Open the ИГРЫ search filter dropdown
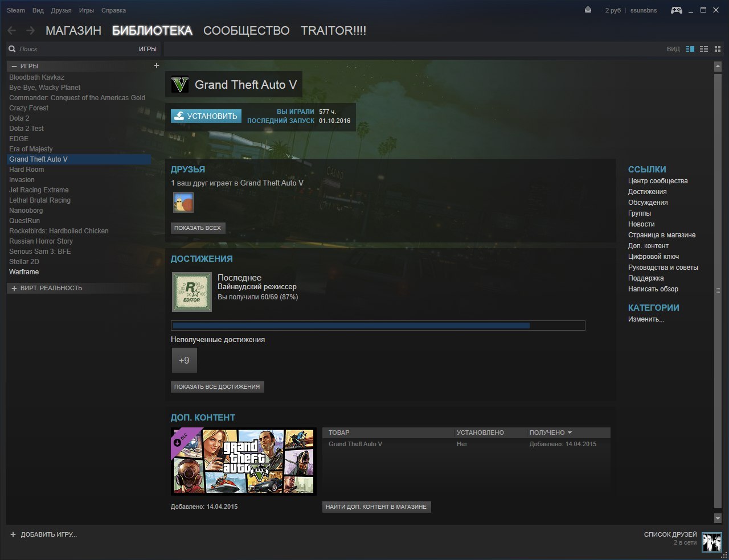729x560 pixels. 148,49
